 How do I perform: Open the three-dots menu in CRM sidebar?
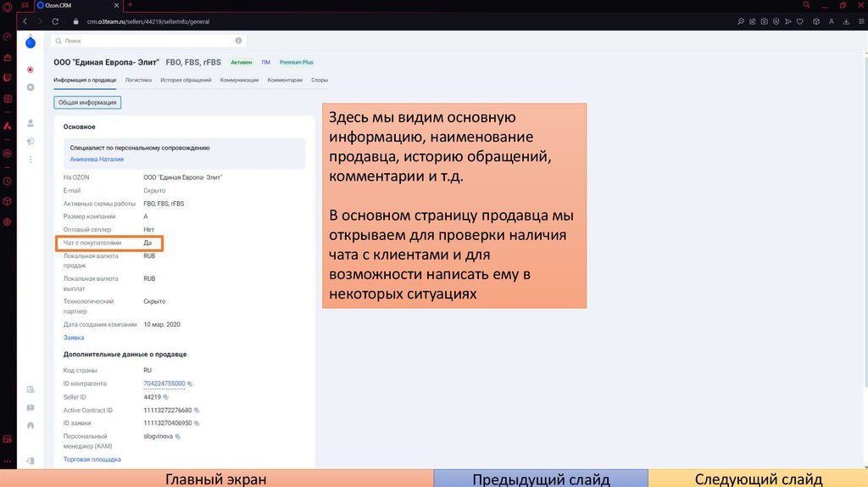pyautogui.click(x=31, y=160)
